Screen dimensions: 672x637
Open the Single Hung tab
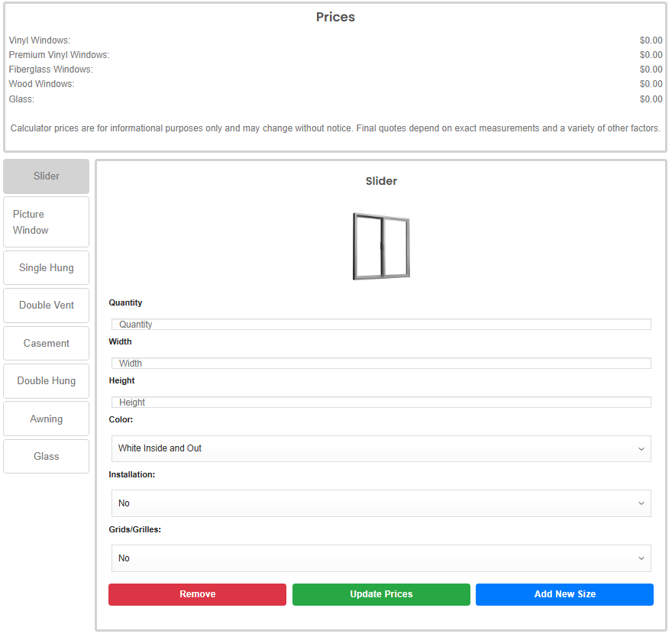click(x=47, y=268)
